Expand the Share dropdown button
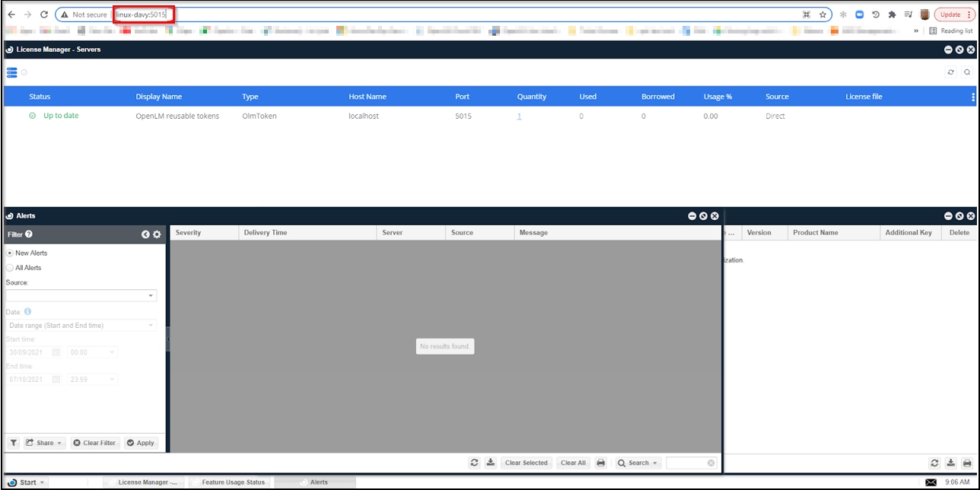 pos(44,443)
